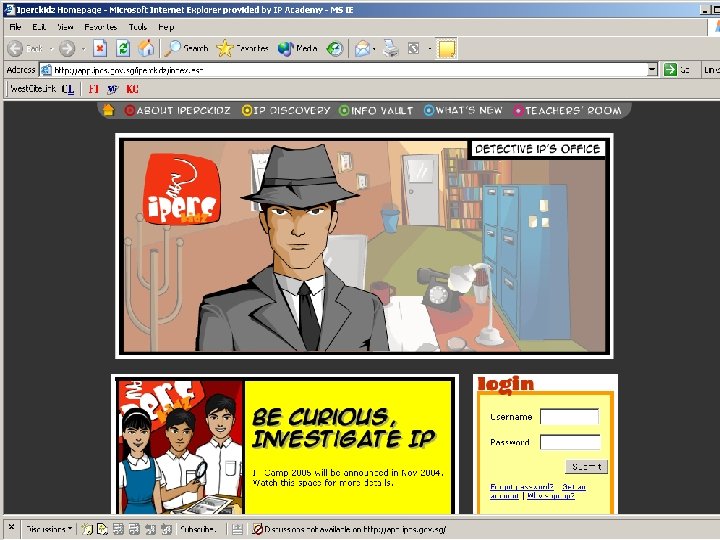
Task: Open the Help menu
Action: coord(166,27)
